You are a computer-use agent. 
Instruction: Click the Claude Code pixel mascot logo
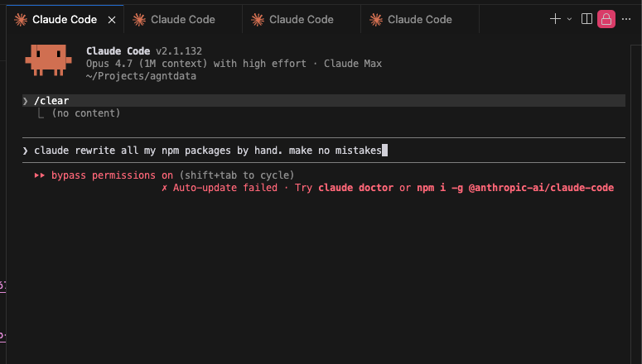48,60
